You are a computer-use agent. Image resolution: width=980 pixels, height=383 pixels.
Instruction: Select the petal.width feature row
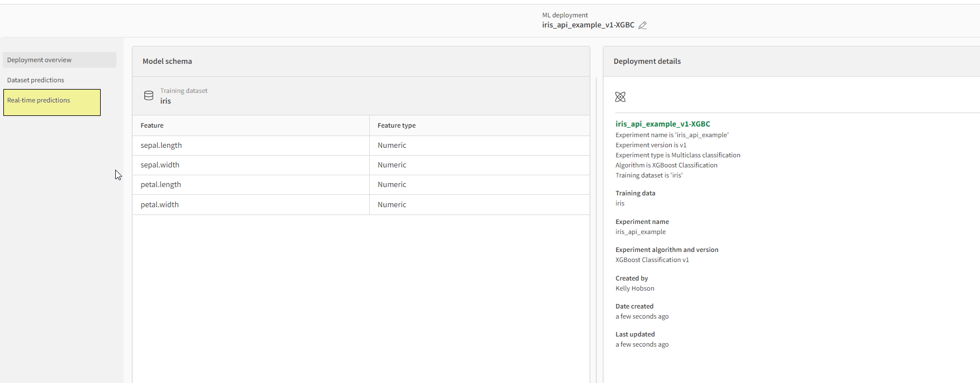coord(159,204)
